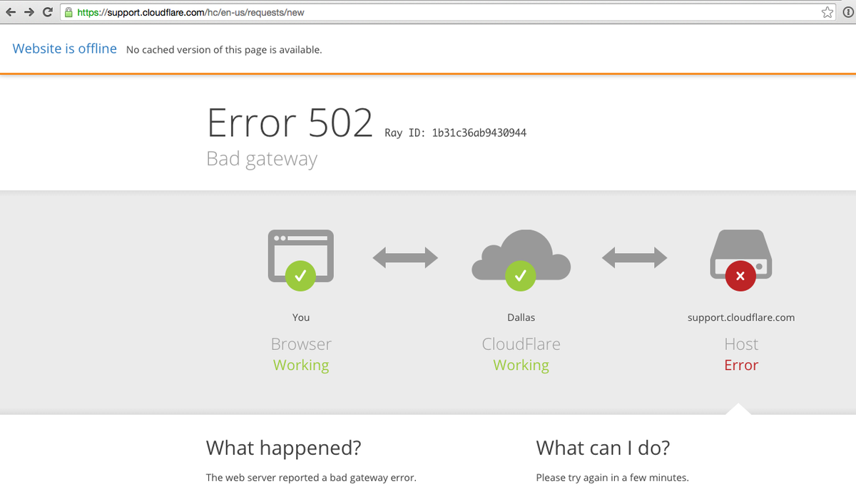Reload the page with the refresh icon
This screenshot has height=504, width=856.
coord(47,12)
